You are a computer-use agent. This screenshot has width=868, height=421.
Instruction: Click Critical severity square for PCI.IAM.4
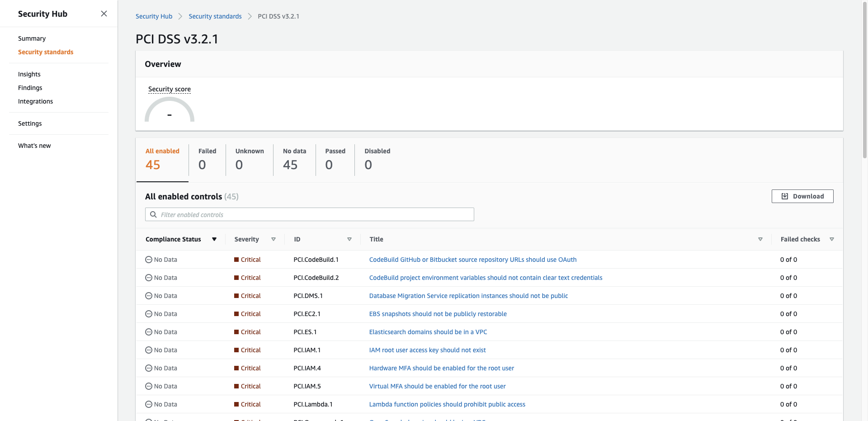coord(236,368)
